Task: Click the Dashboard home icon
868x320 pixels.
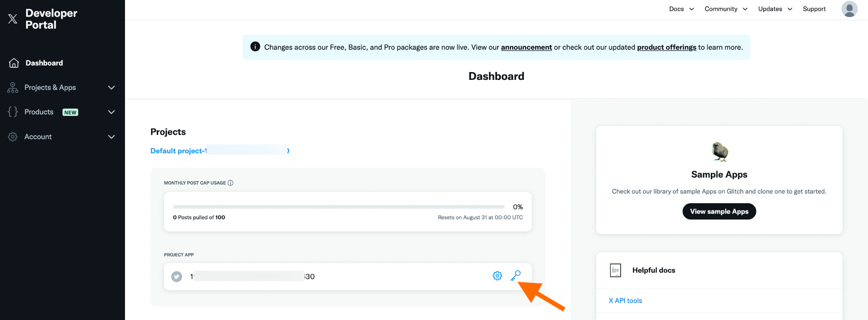Action: click(x=14, y=63)
